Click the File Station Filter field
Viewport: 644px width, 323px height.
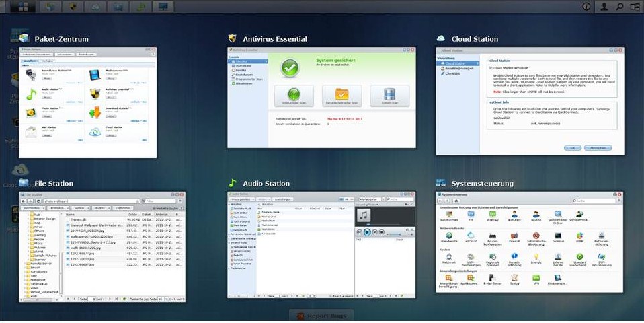click(159, 201)
